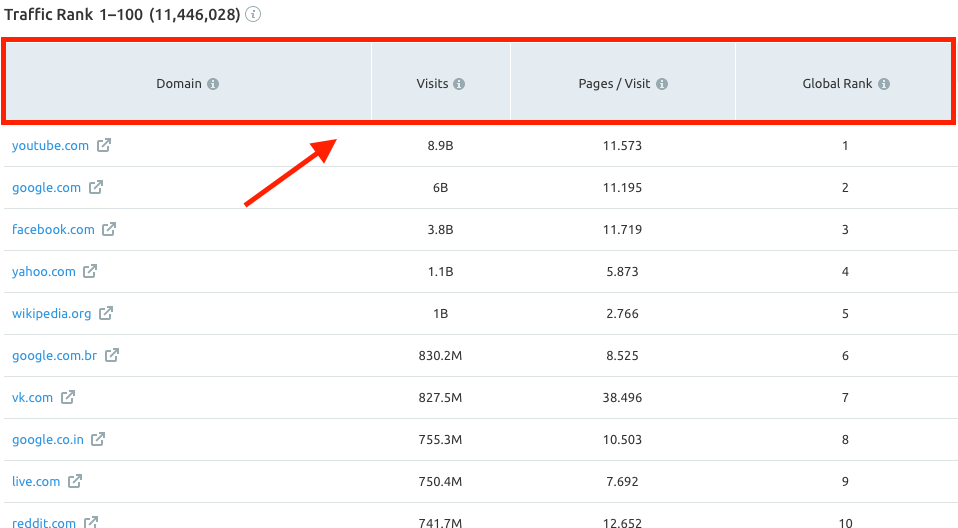Open the google.com.br domain link
Viewport: 958px width, 528px height.
54,356
